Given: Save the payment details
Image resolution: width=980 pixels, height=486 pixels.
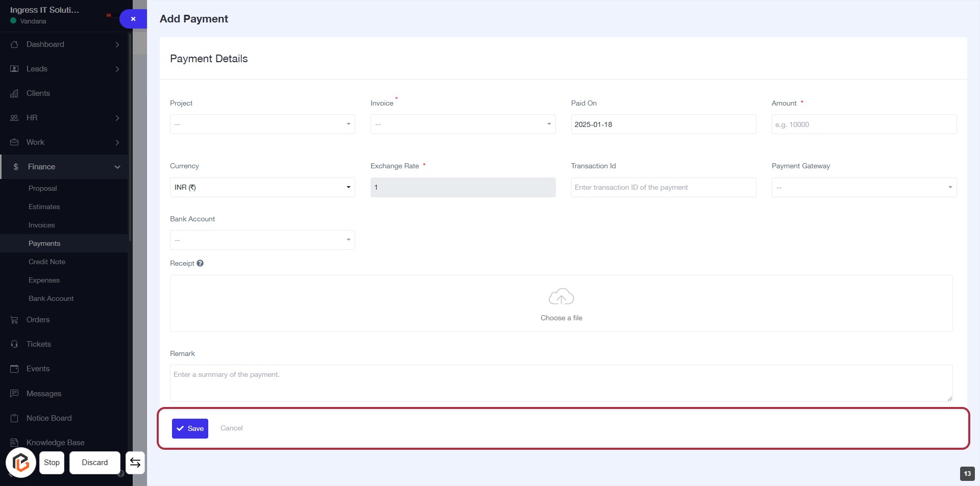Looking at the screenshot, I should [x=190, y=428].
